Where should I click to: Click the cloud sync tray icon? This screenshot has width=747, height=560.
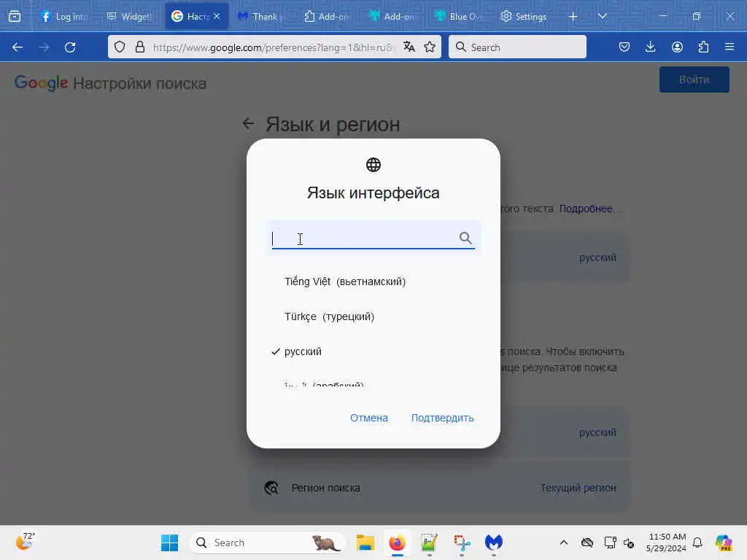pos(587,542)
